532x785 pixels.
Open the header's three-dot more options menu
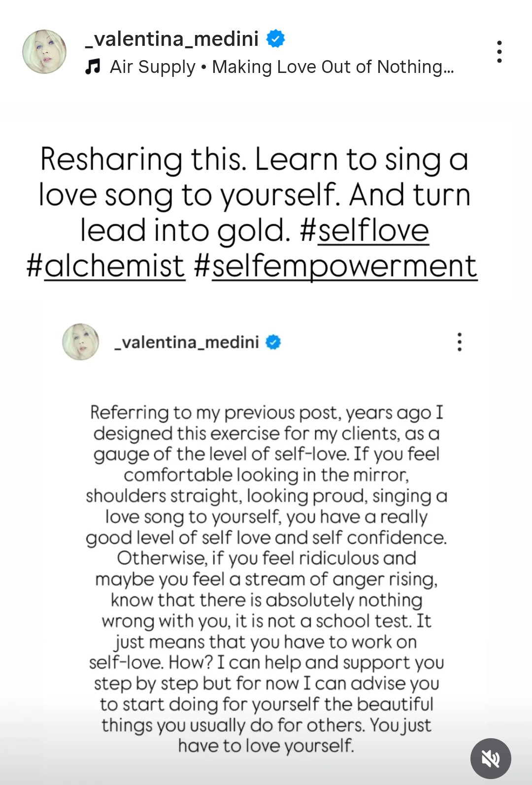[x=499, y=52]
